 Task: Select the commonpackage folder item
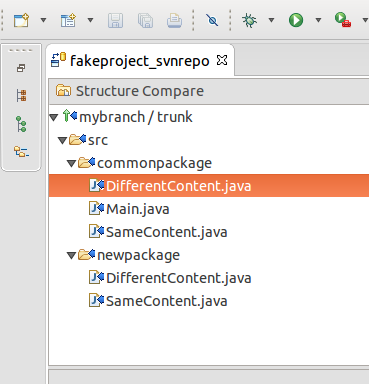pyautogui.click(x=155, y=163)
